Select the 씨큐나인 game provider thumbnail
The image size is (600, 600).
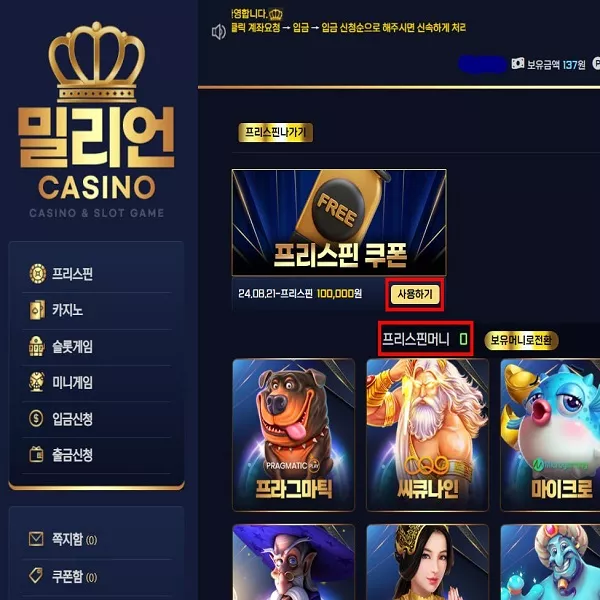point(427,435)
